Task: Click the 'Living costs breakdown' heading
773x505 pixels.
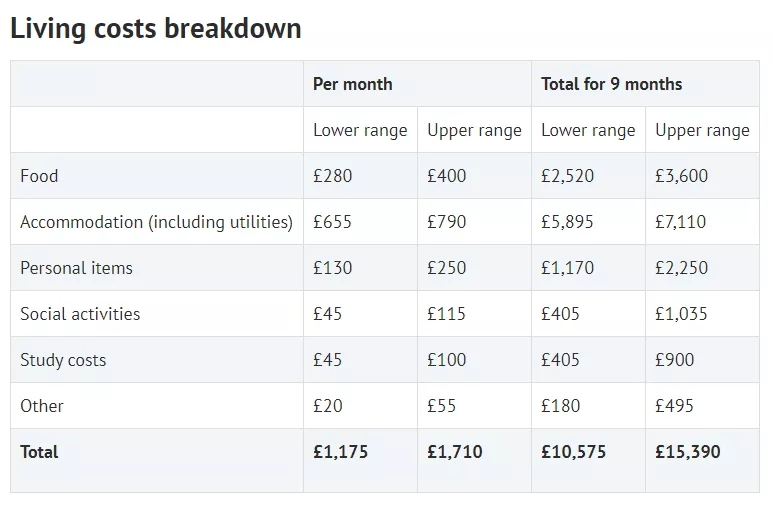Action: [x=156, y=28]
